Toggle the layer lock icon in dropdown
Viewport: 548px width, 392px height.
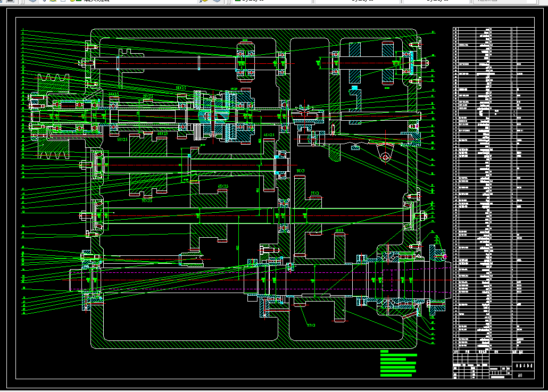click(x=72, y=1)
